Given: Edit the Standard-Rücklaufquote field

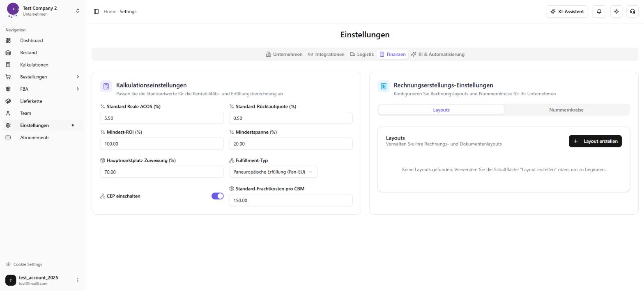Looking at the screenshot, I should click(x=291, y=118).
